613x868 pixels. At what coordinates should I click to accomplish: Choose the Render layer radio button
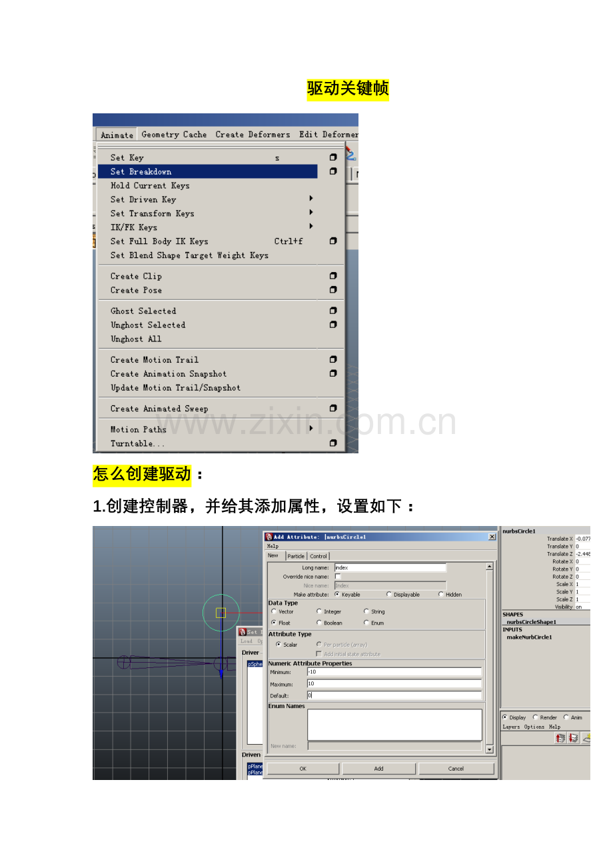(535, 717)
